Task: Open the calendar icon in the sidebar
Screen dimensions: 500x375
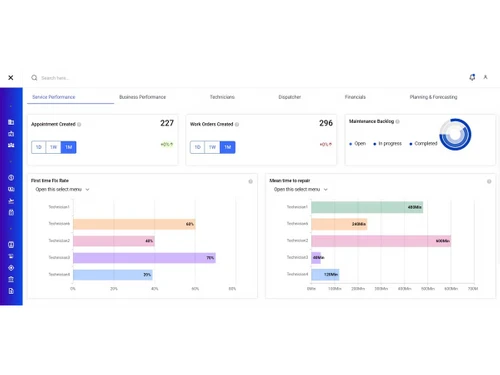Action: click(x=11, y=245)
